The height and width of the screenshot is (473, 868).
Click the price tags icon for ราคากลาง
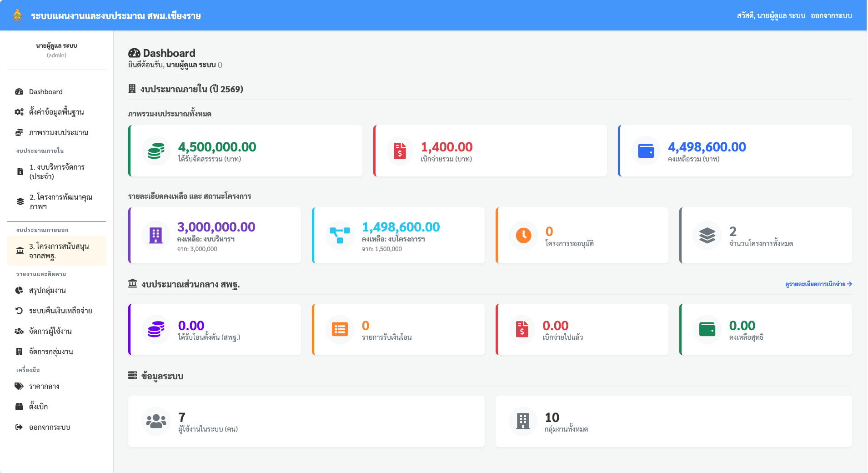click(19, 386)
